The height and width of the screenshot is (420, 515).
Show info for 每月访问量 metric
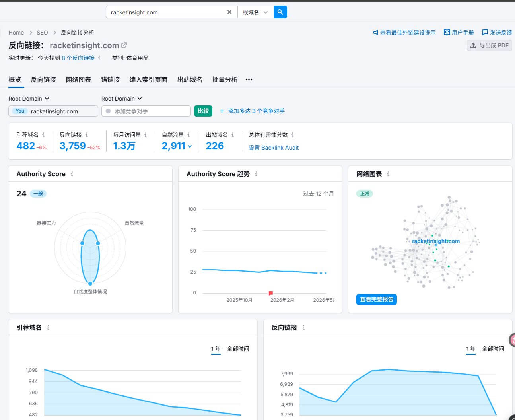(146, 135)
